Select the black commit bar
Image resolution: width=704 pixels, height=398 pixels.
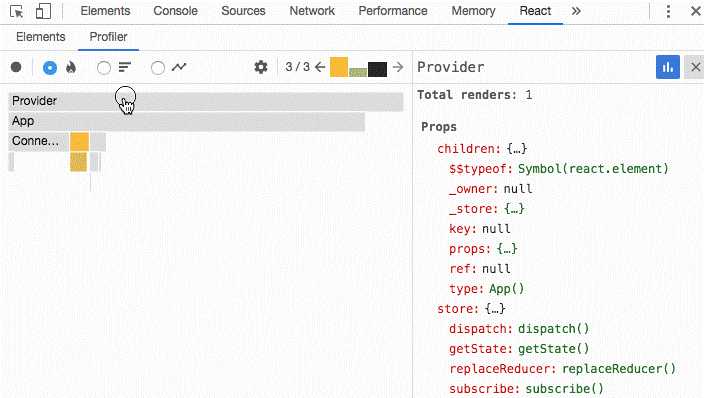tap(377, 70)
